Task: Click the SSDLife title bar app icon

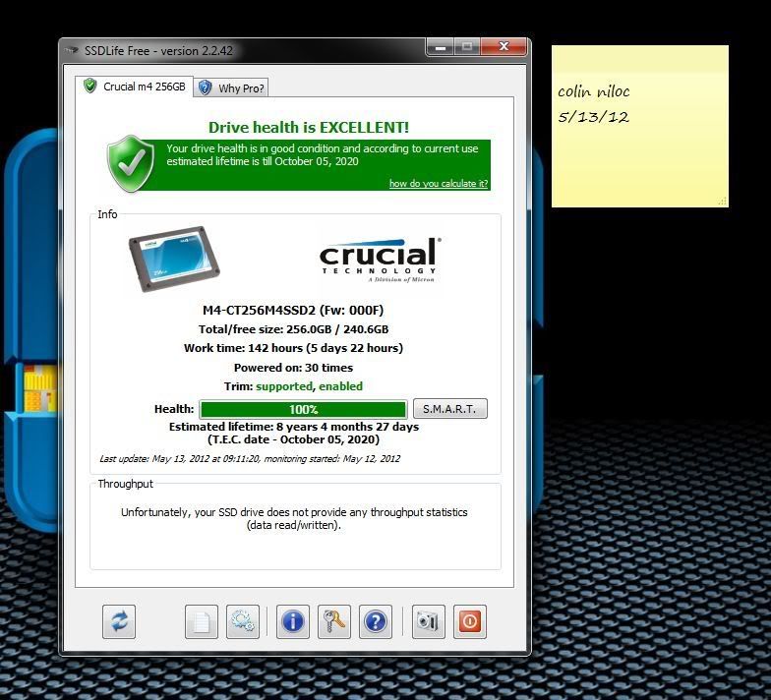Action: [x=72, y=50]
